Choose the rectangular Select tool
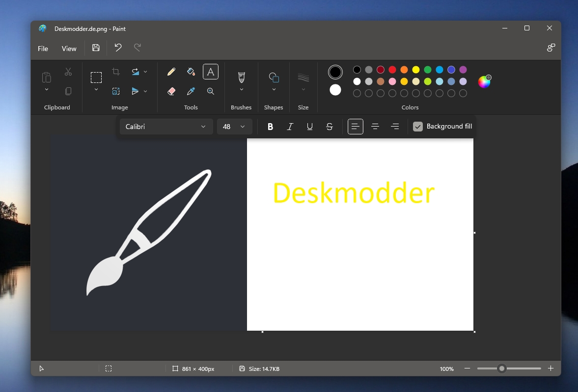 (96, 78)
